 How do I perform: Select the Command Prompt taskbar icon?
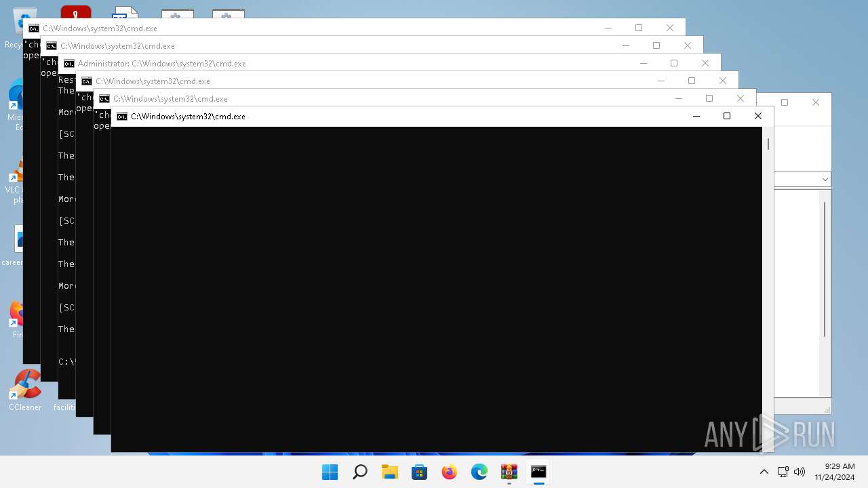coord(538,472)
